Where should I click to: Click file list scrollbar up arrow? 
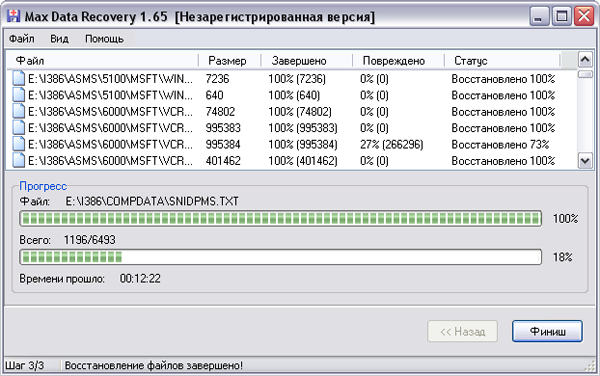585,60
